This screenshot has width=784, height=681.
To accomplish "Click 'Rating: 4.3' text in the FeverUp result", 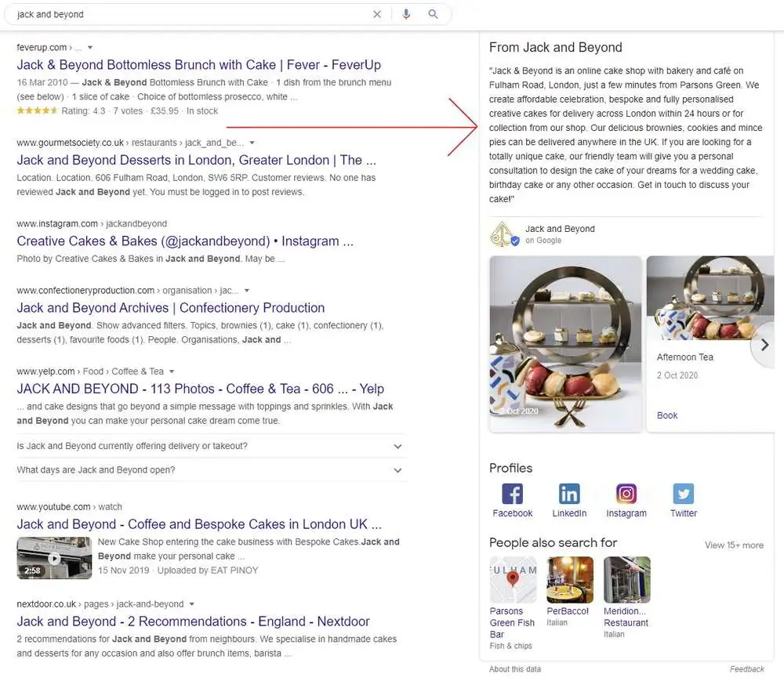I will point(84,111).
